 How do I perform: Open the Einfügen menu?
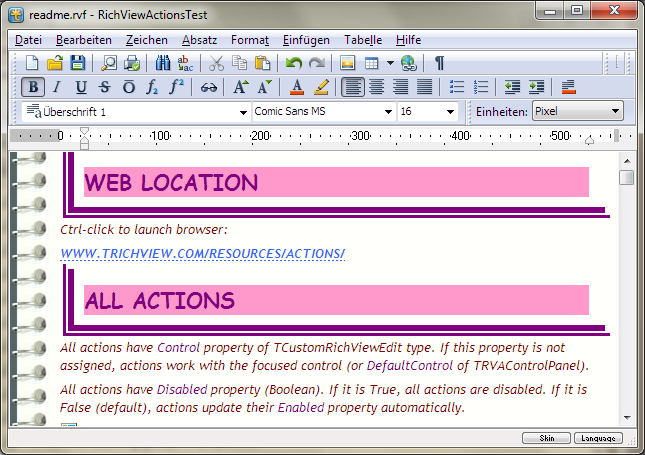[306, 40]
